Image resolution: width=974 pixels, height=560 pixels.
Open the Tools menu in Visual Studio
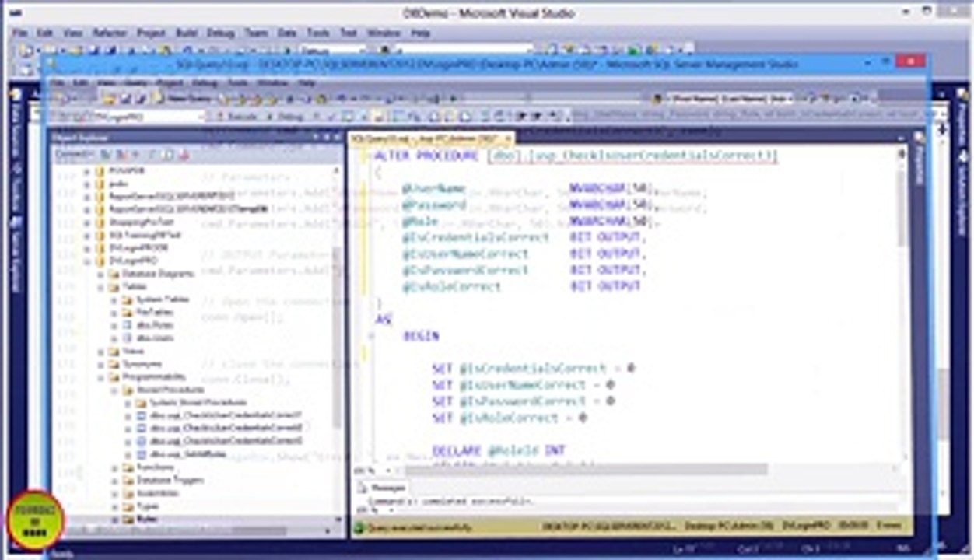(x=317, y=33)
